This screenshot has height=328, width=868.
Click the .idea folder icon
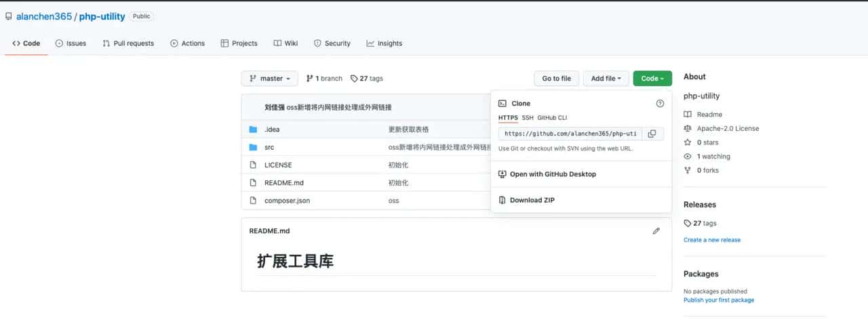[x=253, y=129]
